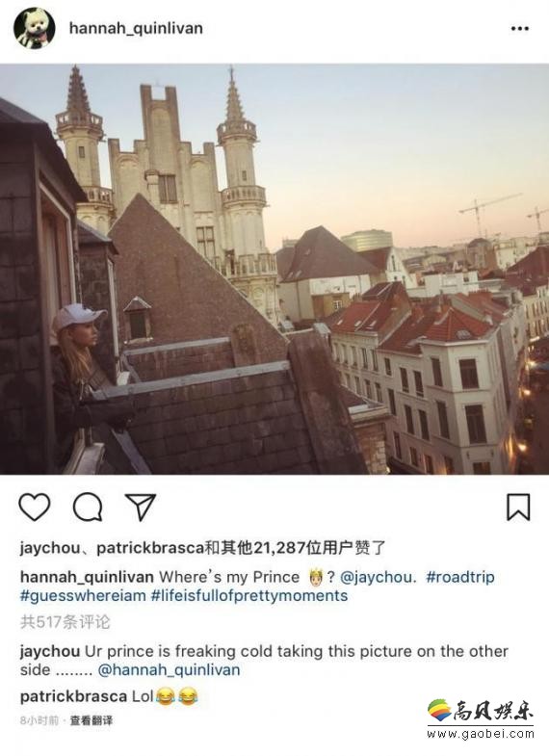Open the comment bubble icon

click(88, 508)
